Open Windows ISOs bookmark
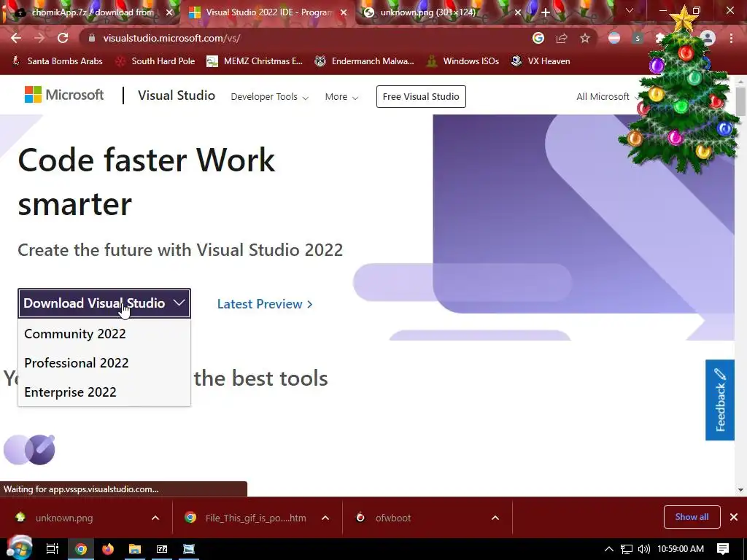 pyautogui.click(x=462, y=61)
